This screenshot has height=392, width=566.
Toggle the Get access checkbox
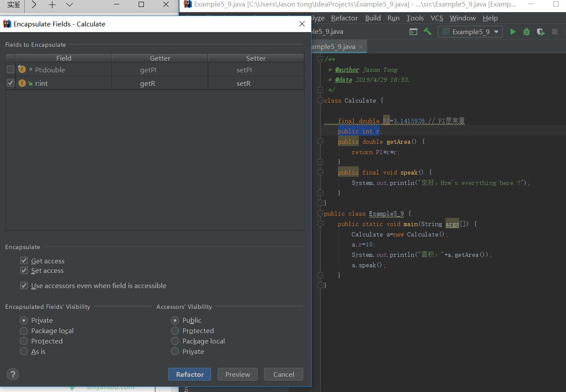(x=24, y=261)
